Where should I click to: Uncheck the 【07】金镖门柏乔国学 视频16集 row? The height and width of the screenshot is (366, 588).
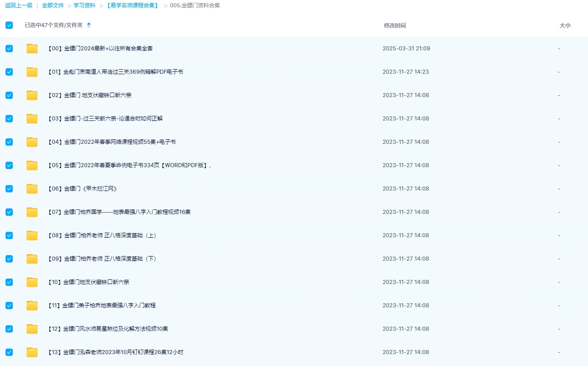click(9, 212)
